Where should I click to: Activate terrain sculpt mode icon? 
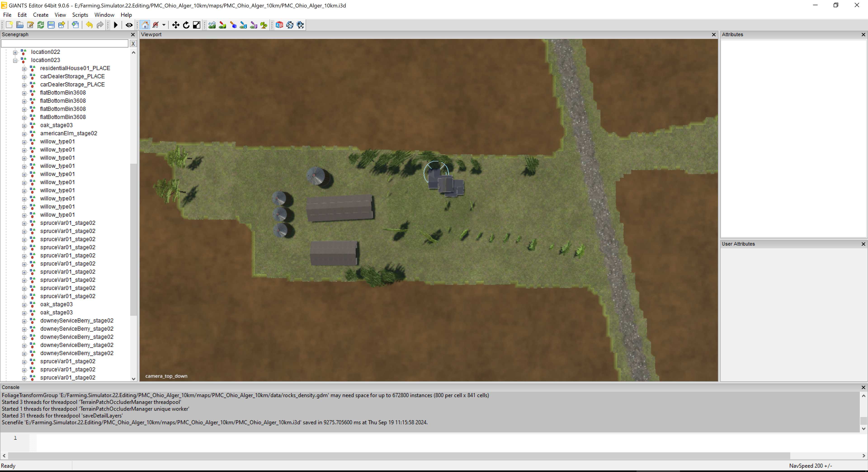click(212, 25)
